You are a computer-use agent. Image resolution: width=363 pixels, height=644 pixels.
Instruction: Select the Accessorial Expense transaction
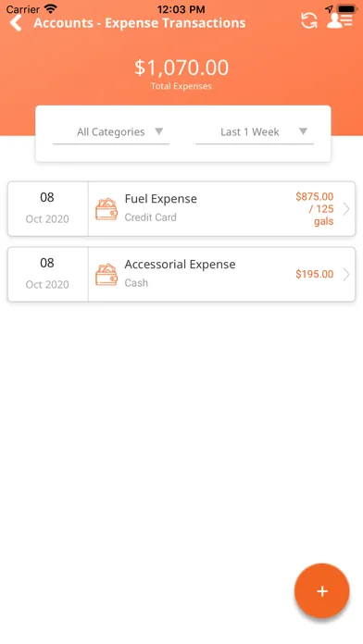181,275
